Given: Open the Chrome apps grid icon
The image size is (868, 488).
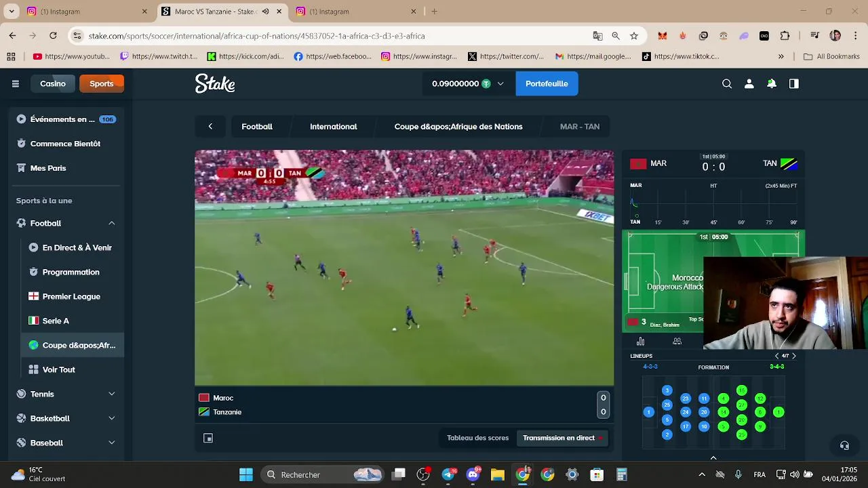Looking at the screenshot, I should tap(11, 57).
